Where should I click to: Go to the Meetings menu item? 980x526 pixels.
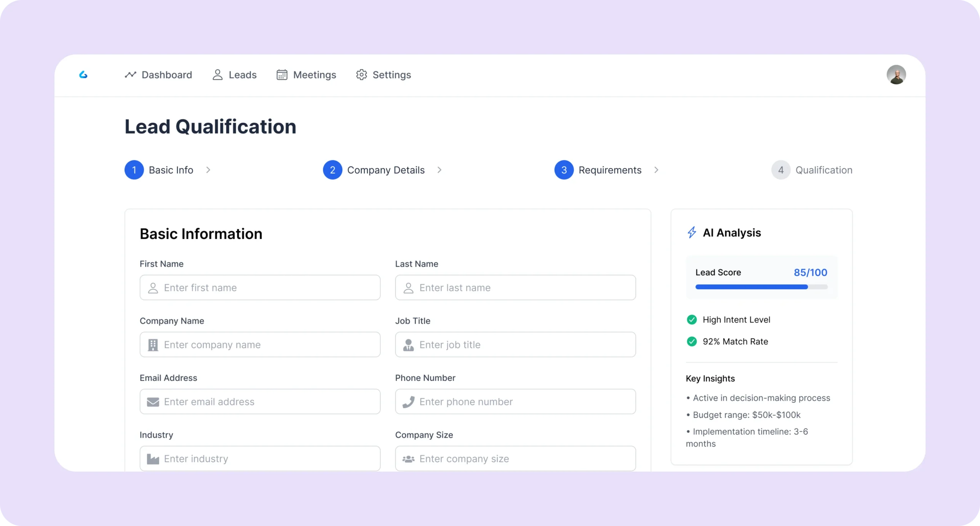(314, 75)
